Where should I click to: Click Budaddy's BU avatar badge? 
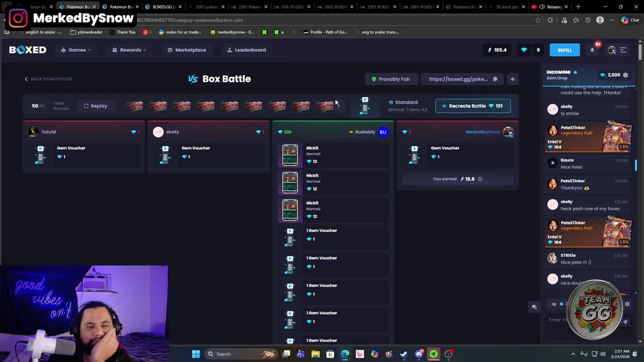[x=383, y=132]
